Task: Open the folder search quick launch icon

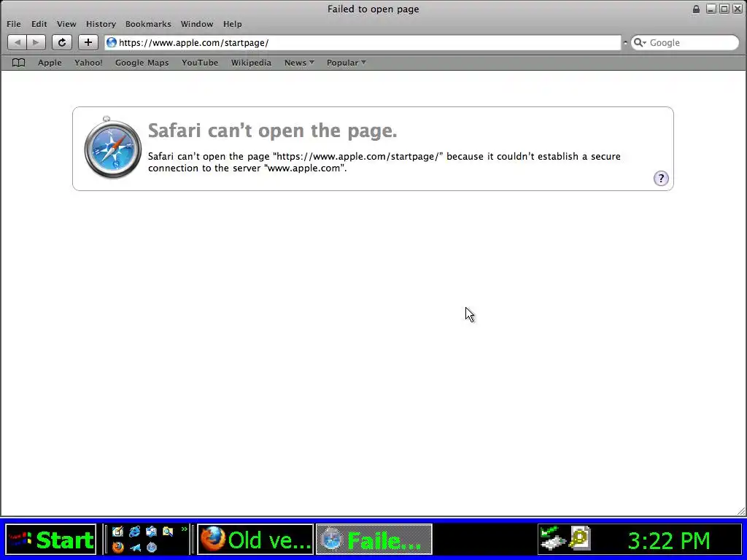Action: point(168,532)
